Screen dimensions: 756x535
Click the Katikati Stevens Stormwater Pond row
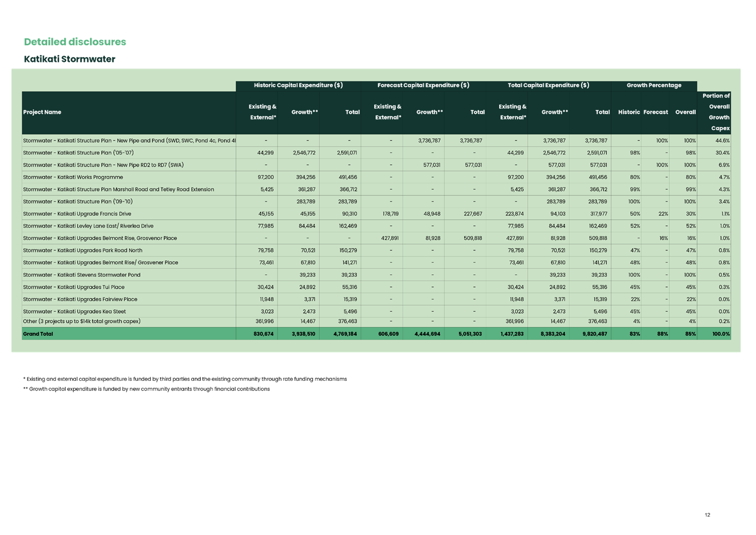point(81,275)
